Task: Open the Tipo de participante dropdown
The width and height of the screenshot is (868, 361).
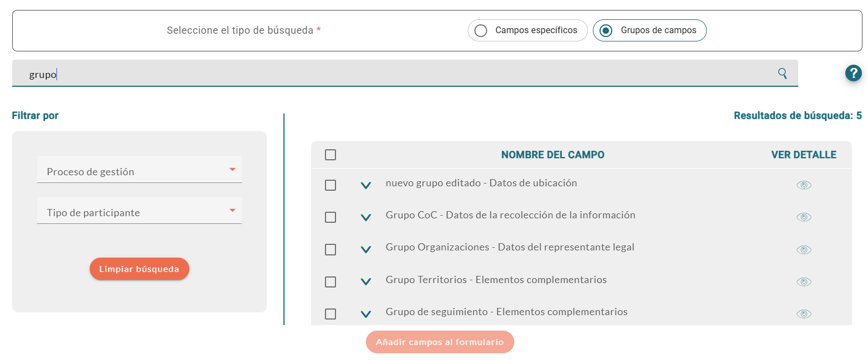Action: click(x=139, y=212)
